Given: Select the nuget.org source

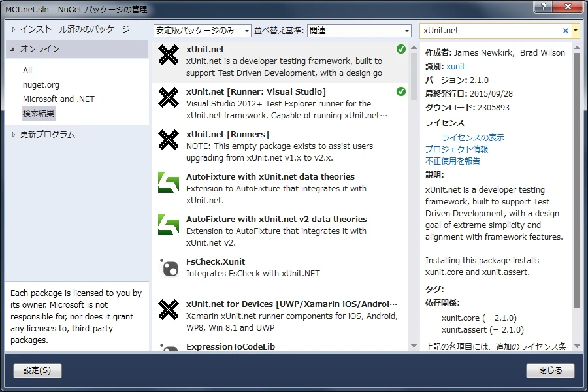Looking at the screenshot, I should (x=41, y=85).
